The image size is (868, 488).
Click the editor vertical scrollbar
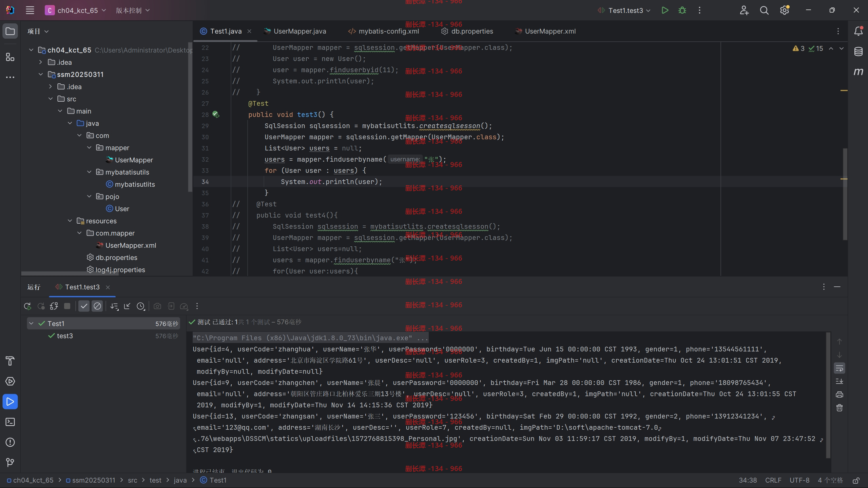(x=845, y=194)
